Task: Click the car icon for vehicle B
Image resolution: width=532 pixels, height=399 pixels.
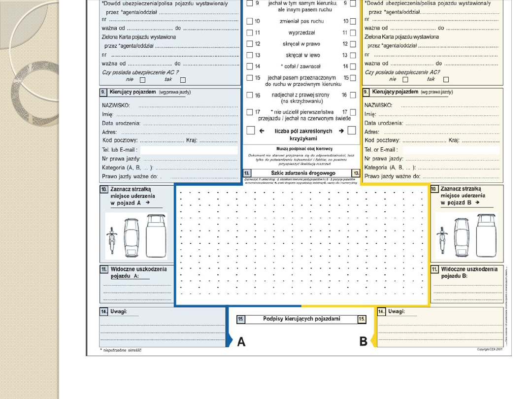Action: (462, 237)
